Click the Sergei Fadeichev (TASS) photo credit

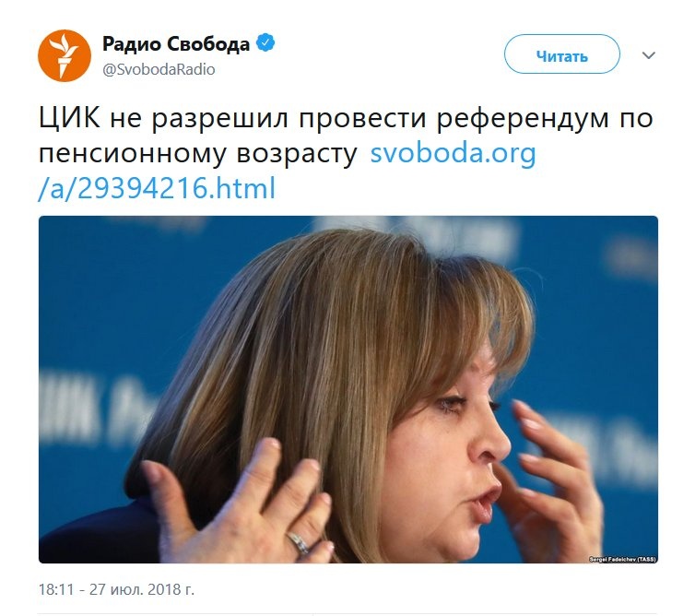pos(622,559)
